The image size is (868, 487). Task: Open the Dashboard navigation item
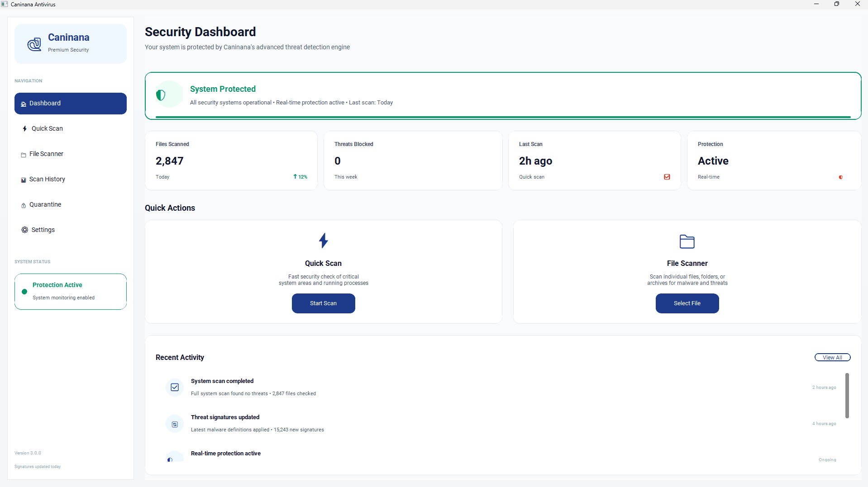pyautogui.click(x=70, y=104)
